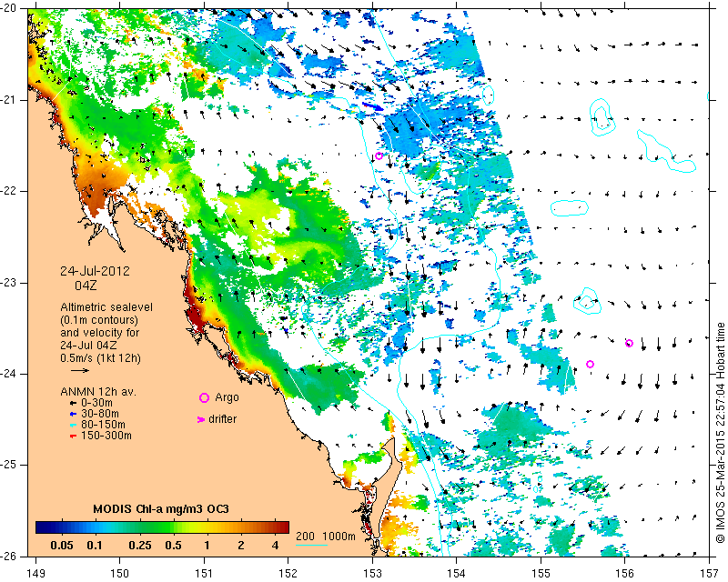The height and width of the screenshot is (582, 728).
Task: Click the 'drifter' legend label
Action: (x=222, y=419)
